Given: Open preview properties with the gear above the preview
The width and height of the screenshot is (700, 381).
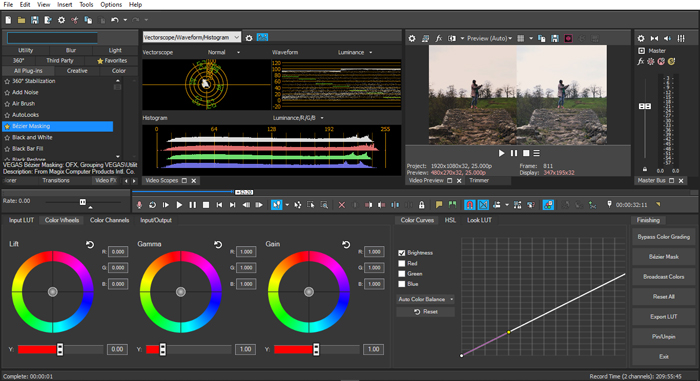Looking at the screenshot, I should [412, 38].
